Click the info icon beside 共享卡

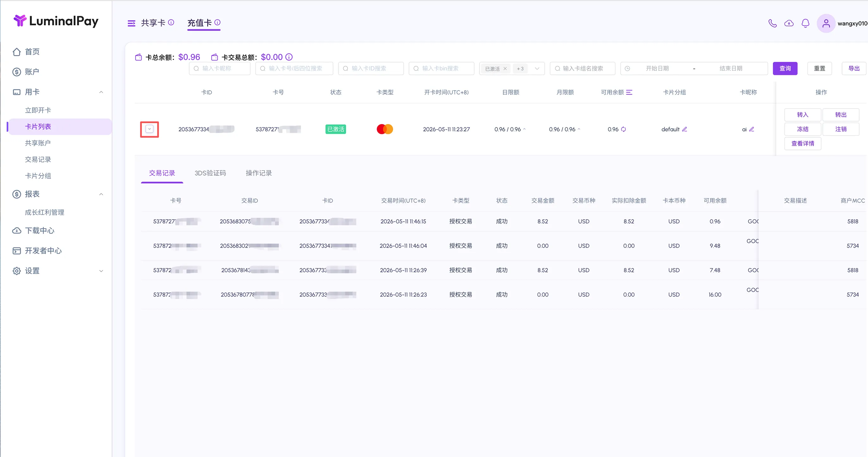pos(171,22)
